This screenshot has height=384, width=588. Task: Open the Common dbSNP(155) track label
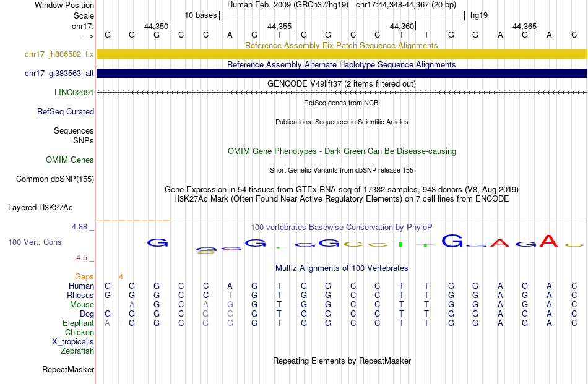point(54,179)
